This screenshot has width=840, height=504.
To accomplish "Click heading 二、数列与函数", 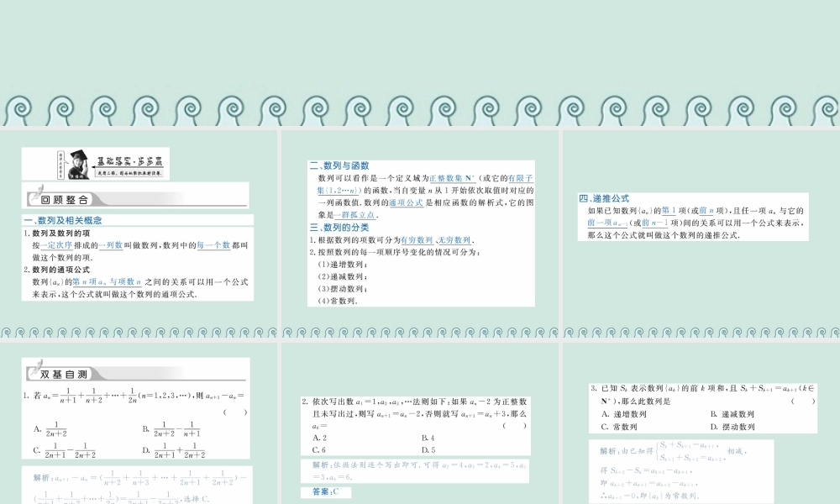I will coord(339,166).
